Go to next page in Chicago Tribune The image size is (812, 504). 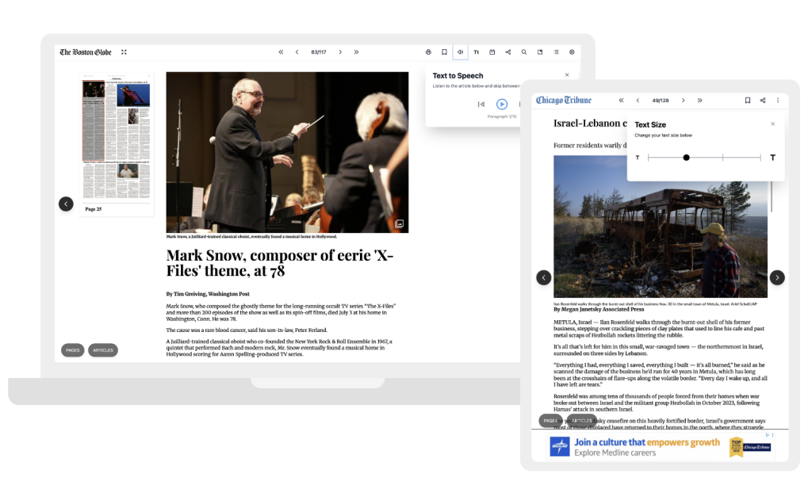pyautogui.click(x=682, y=101)
